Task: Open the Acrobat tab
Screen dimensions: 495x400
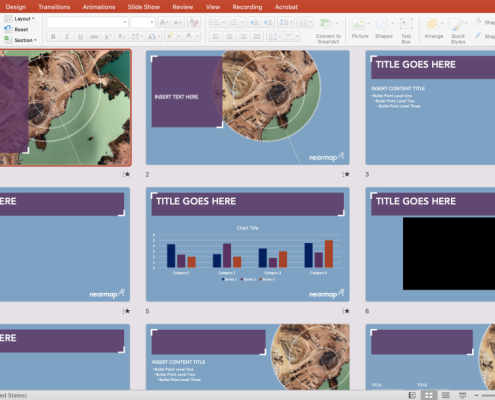Action: pyautogui.click(x=286, y=7)
